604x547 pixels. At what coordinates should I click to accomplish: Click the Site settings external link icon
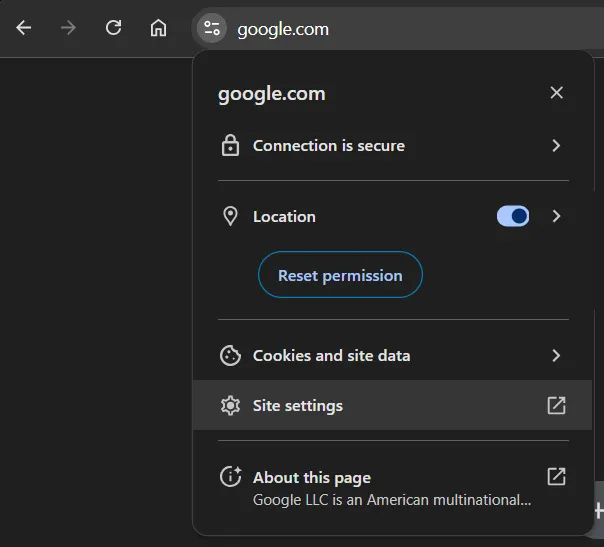557,405
